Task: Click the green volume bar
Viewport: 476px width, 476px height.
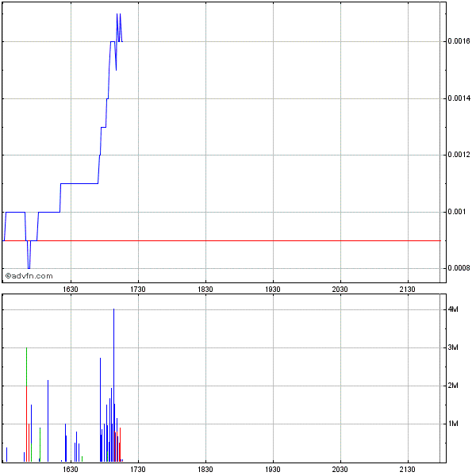Action: click(40, 444)
